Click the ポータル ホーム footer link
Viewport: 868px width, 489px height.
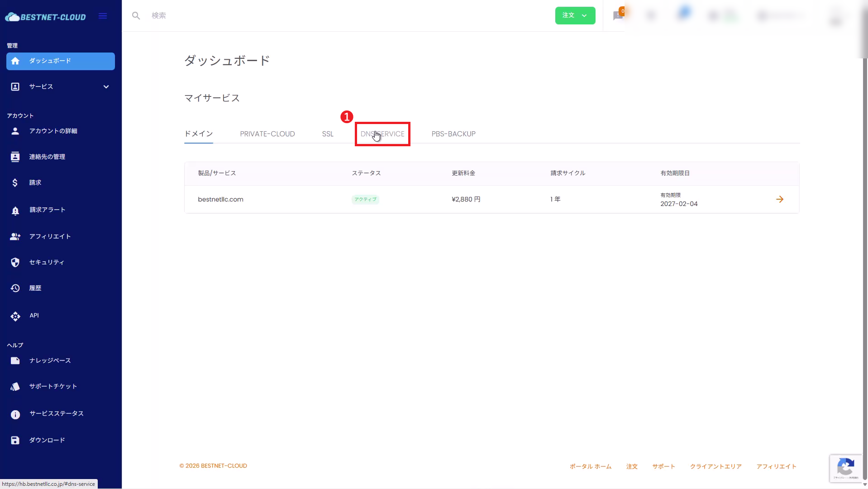(x=590, y=466)
